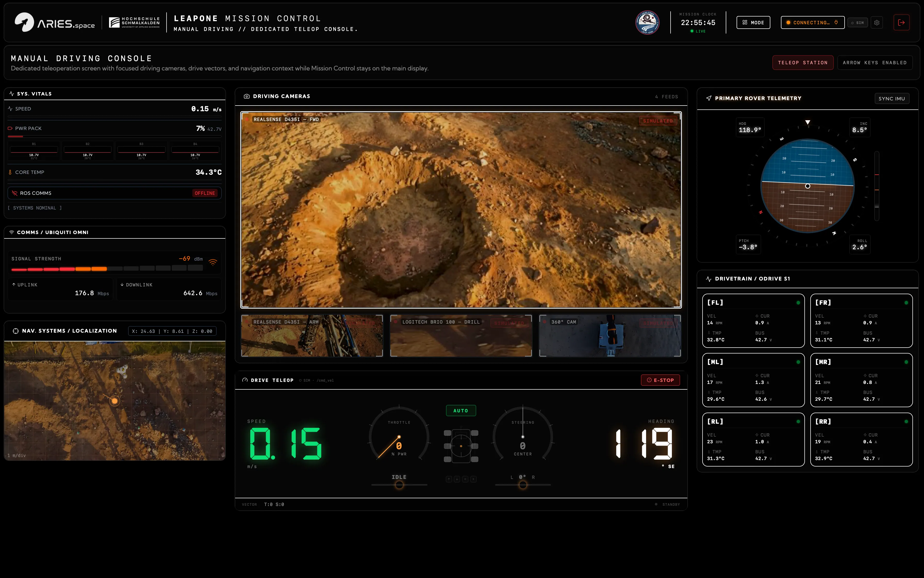Select the Teleop Station tab
This screenshot has height=578, width=924.
[x=803, y=63]
